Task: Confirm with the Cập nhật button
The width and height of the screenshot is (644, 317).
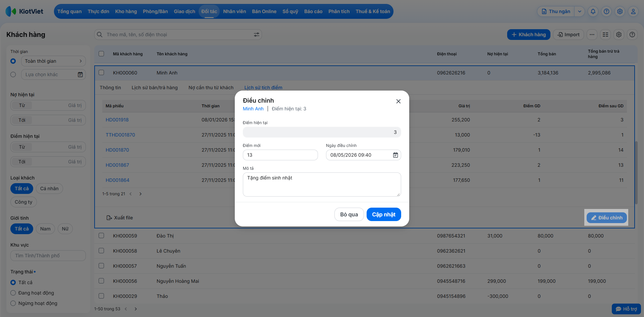Action: (384, 214)
